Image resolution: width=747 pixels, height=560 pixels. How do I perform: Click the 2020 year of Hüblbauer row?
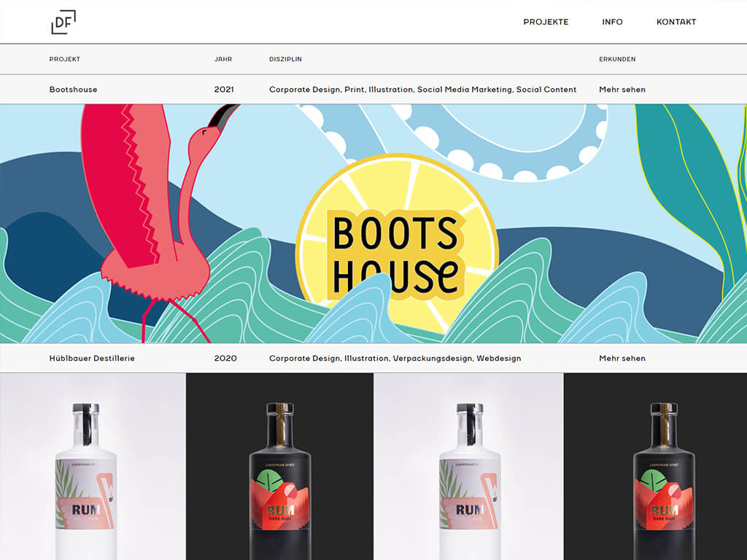(x=225, y=359)
